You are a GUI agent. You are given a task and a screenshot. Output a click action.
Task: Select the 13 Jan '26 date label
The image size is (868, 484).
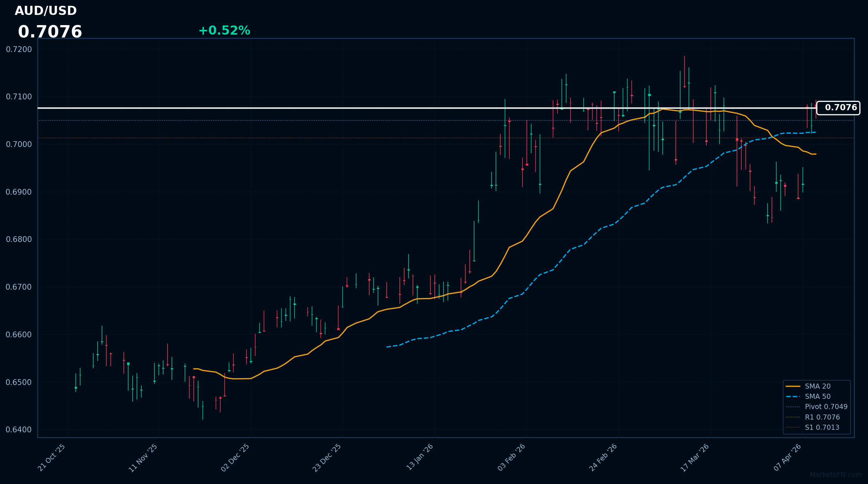point(420,457)
